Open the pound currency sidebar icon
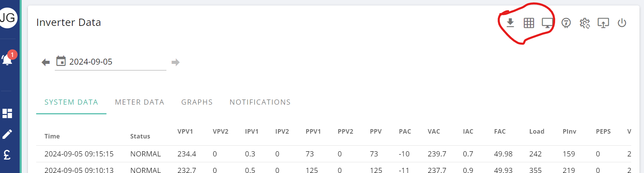 [x=7, y=155]
